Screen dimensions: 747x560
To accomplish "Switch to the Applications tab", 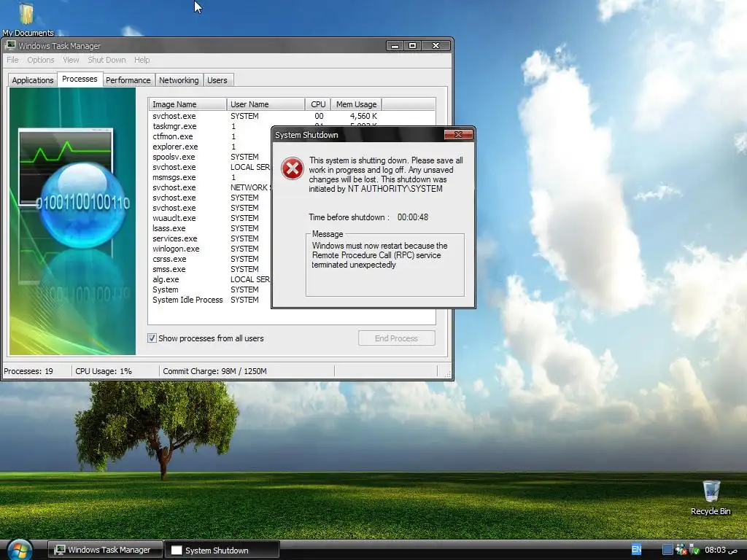I will (32, 80).
